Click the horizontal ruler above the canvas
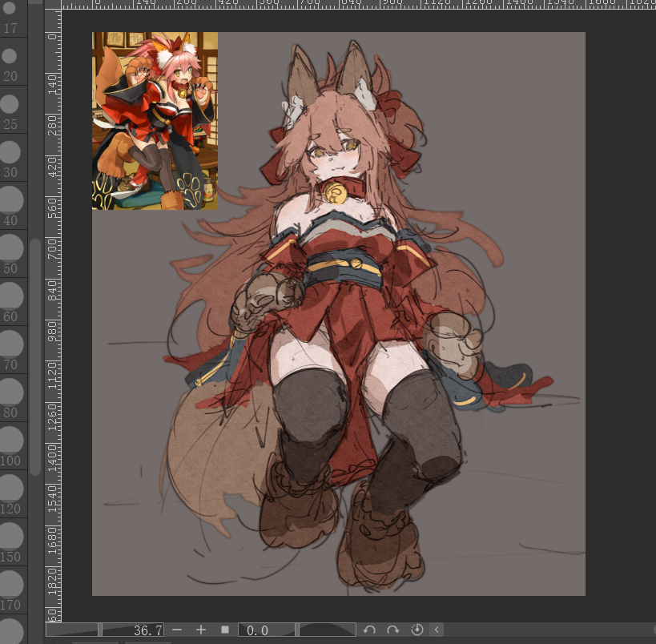The width and height of the screenshot is (656, 644). [359, 4]
